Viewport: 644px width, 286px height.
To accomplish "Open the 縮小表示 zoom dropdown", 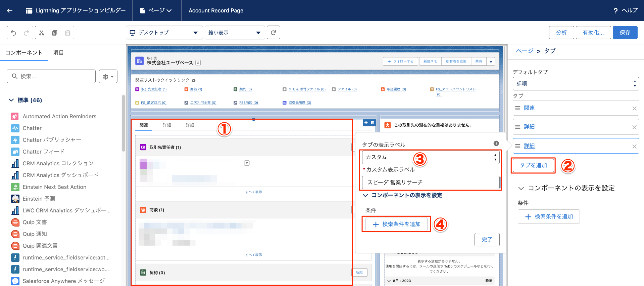I will (x=234, y=33).
